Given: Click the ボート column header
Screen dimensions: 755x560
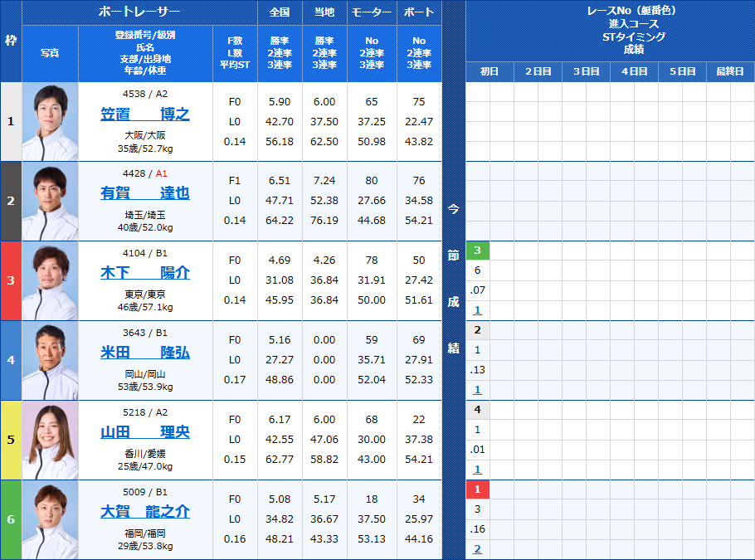Looking at the screenshot, I should pos(418,12).
